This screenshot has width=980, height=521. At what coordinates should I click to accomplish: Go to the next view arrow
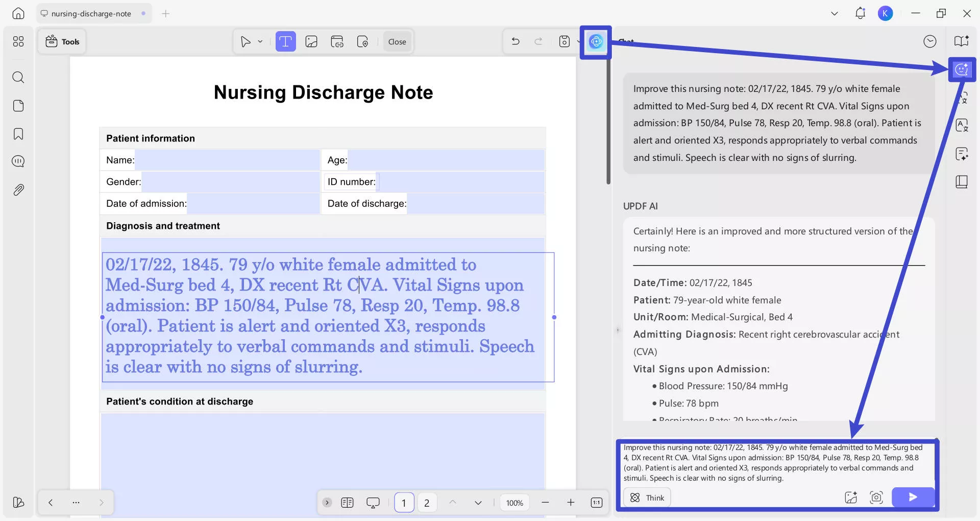(x=101, y=503)
